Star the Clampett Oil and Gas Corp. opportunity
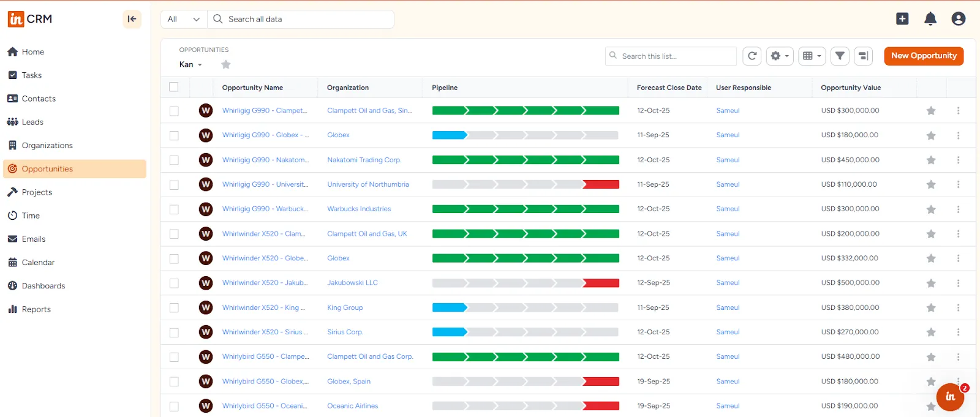 click(x=931, y=356)
